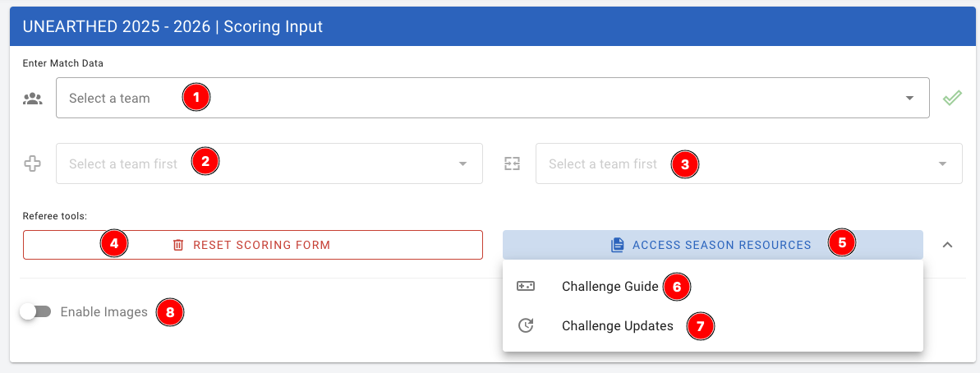The height and width of the screenshot is (373, 980).
Task: Click the team group icon
Action: (x=33, y=99)
